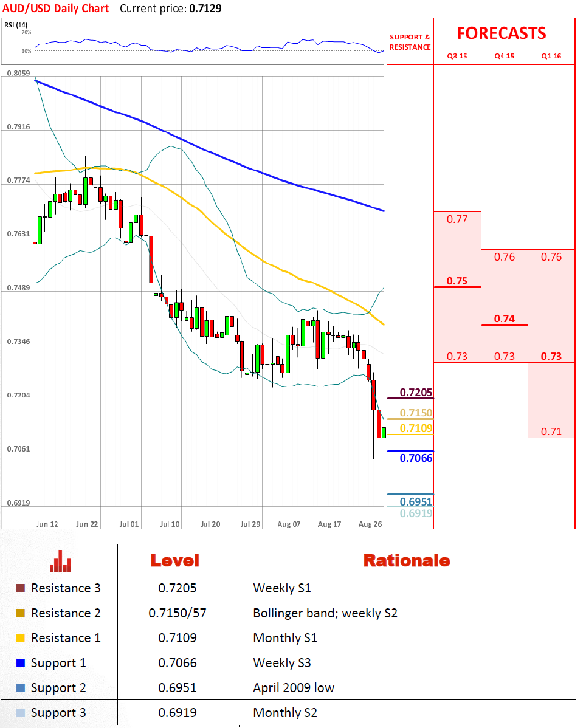The height and width of the screenshot is (728, 586).
Task: Select the Q1 16 forecast column header
Action: (551, 56)
